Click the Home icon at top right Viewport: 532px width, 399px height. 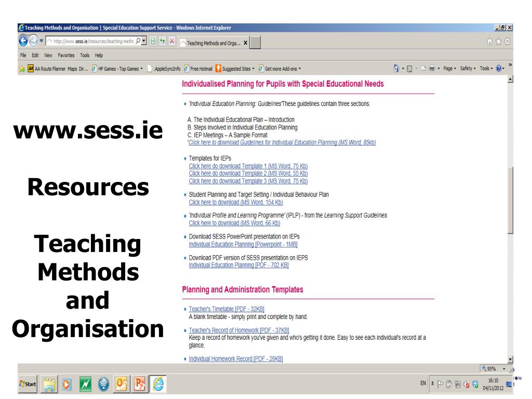pos(489,42)
